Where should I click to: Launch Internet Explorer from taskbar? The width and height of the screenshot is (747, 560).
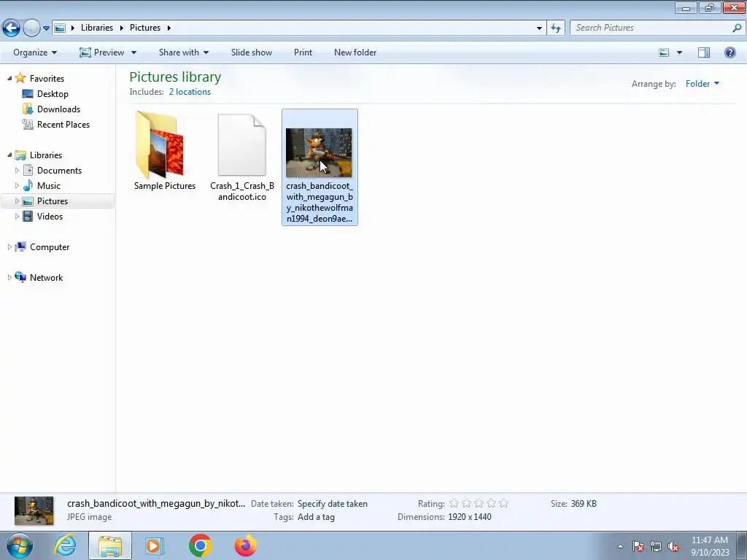(65, 545)
